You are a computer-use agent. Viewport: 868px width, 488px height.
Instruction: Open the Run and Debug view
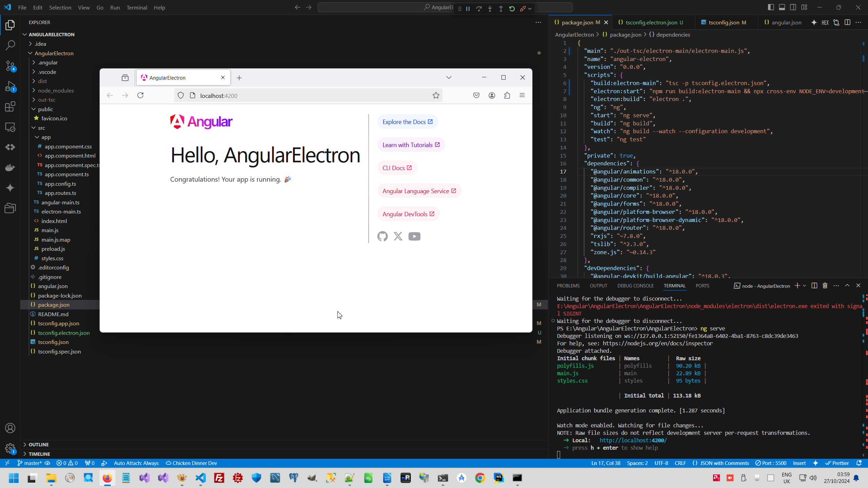coord(10,86)
